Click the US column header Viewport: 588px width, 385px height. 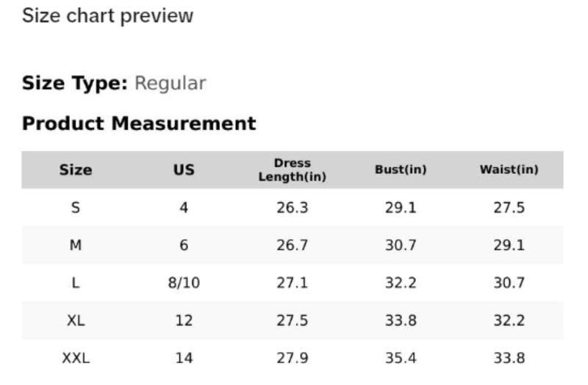pyautogui.click(x=184, y=170)
